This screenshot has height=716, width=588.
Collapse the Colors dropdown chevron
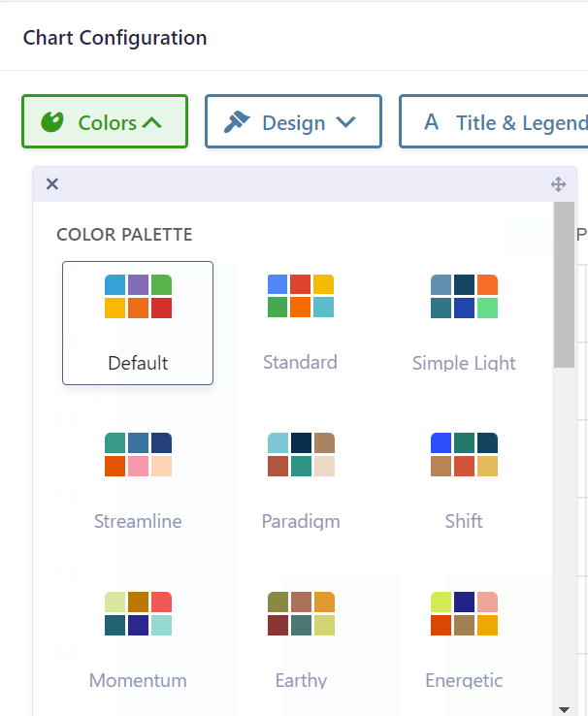152,122
